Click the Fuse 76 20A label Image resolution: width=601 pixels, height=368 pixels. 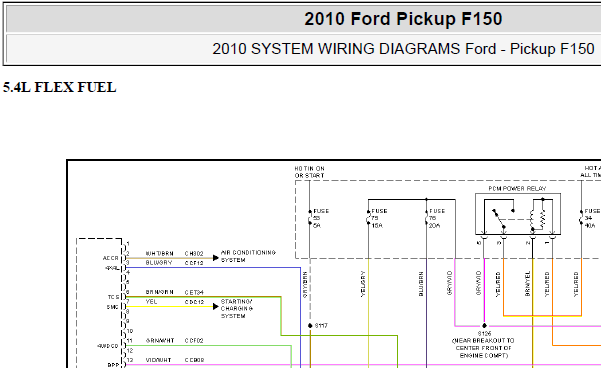pos(437,218)
